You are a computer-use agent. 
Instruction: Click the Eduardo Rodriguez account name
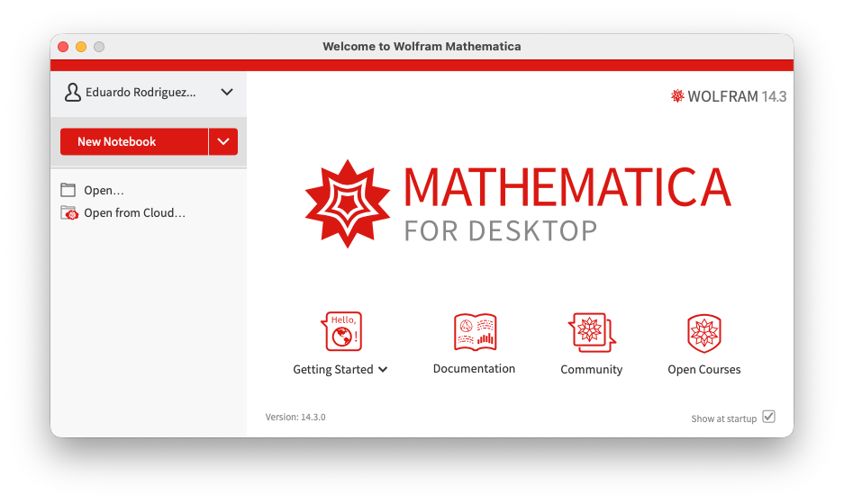click(141, 92)
